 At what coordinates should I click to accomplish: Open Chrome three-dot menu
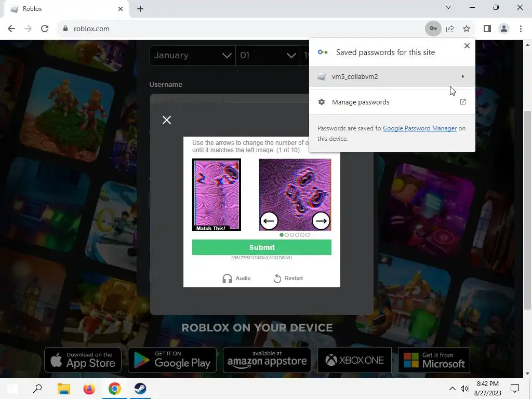[x=521, y=29]
